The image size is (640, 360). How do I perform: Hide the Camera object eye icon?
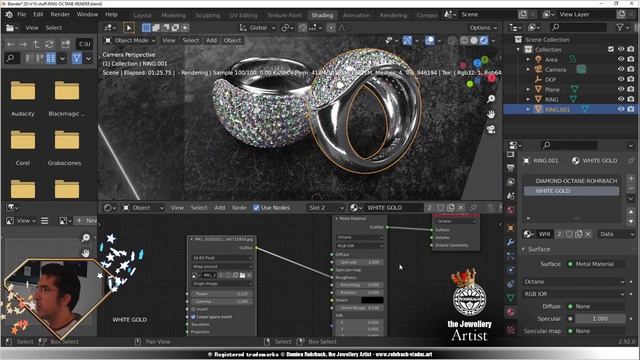[x=621, y=69]
